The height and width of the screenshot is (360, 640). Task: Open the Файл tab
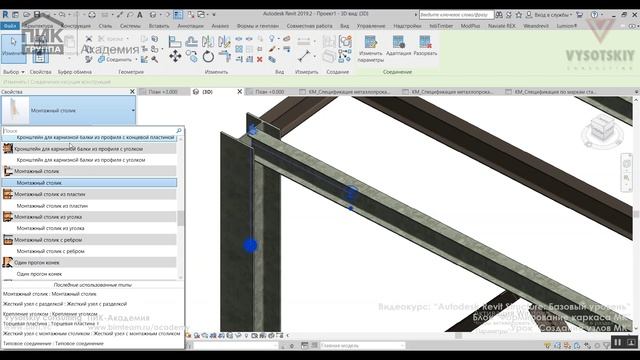click(10, 26)
